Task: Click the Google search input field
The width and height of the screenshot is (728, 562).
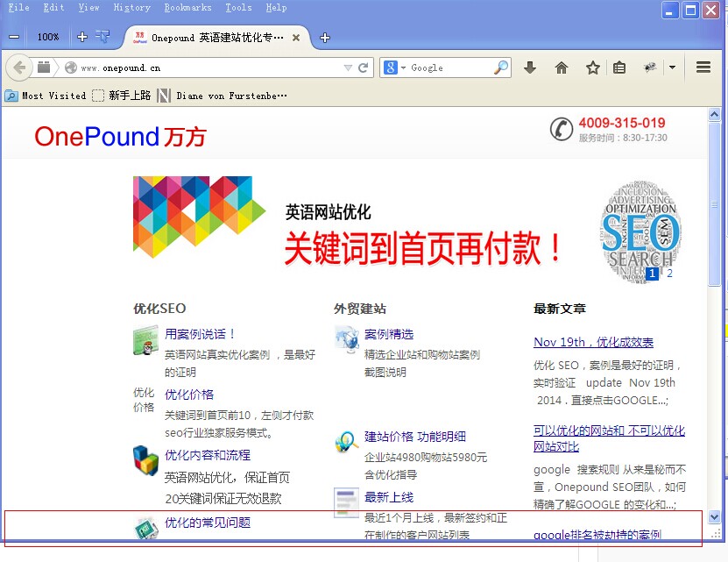Action: (x=450, y=68)
